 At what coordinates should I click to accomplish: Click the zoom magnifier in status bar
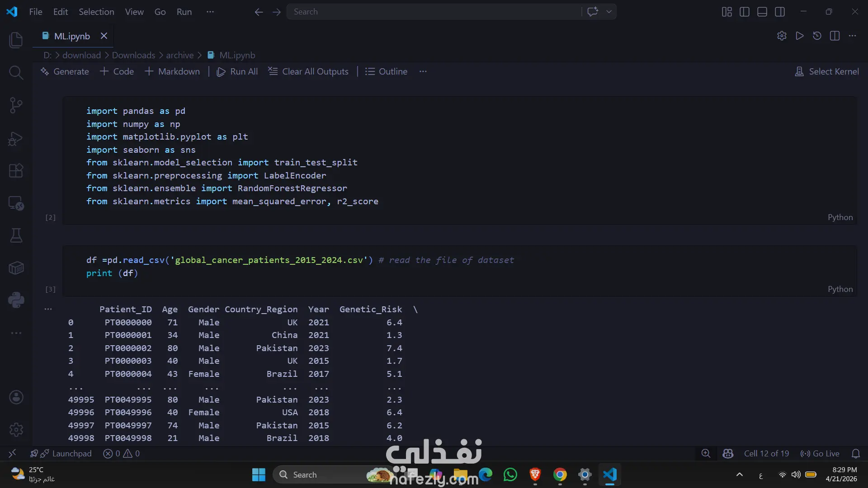point(705,453)
